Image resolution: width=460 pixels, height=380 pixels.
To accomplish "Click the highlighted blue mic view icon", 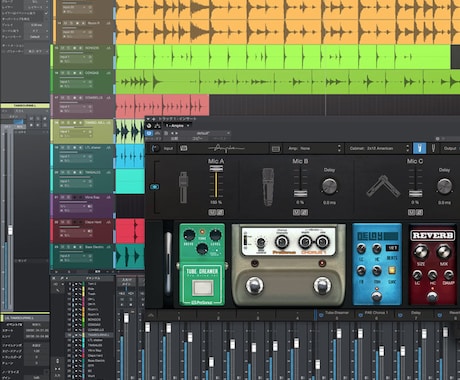I will (x=419, y=148).
